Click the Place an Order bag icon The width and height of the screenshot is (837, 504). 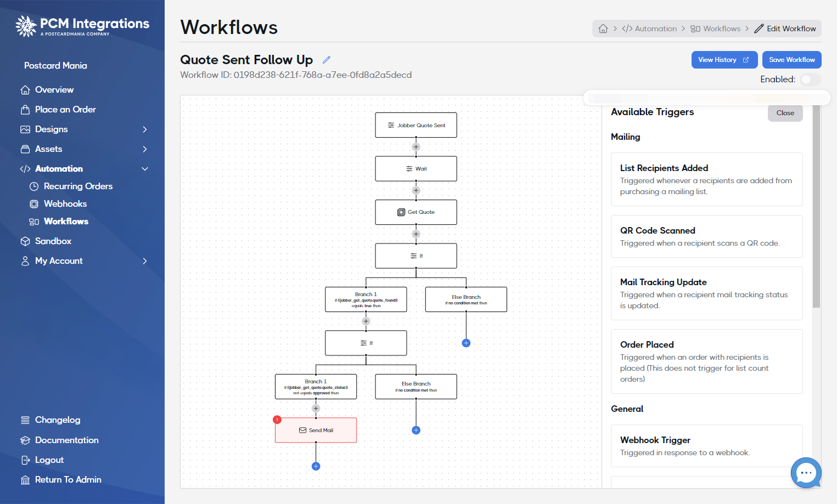tap(25, 109)
